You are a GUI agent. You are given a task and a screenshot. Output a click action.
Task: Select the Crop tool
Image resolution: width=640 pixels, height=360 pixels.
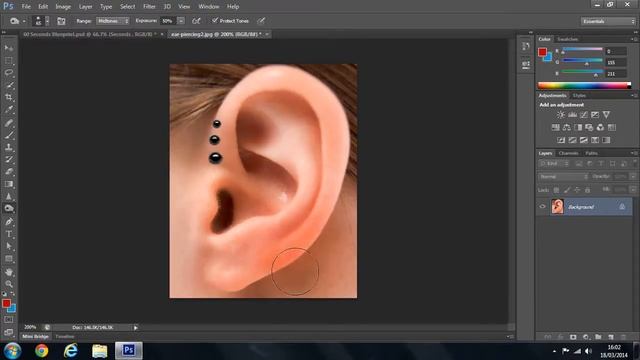[x=9, y=98]
